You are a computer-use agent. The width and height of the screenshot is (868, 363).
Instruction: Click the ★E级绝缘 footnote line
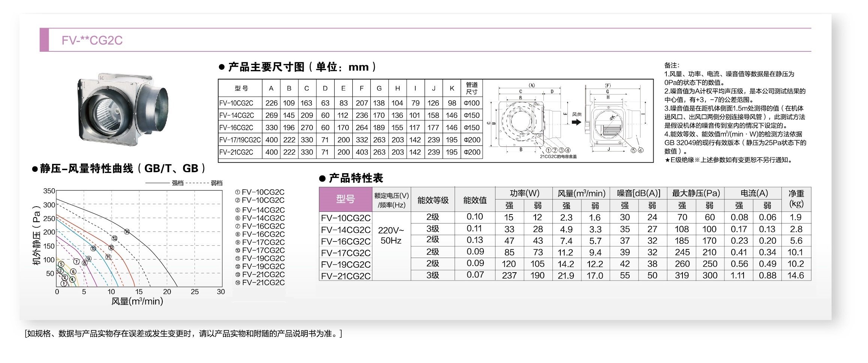pos(729,160)
